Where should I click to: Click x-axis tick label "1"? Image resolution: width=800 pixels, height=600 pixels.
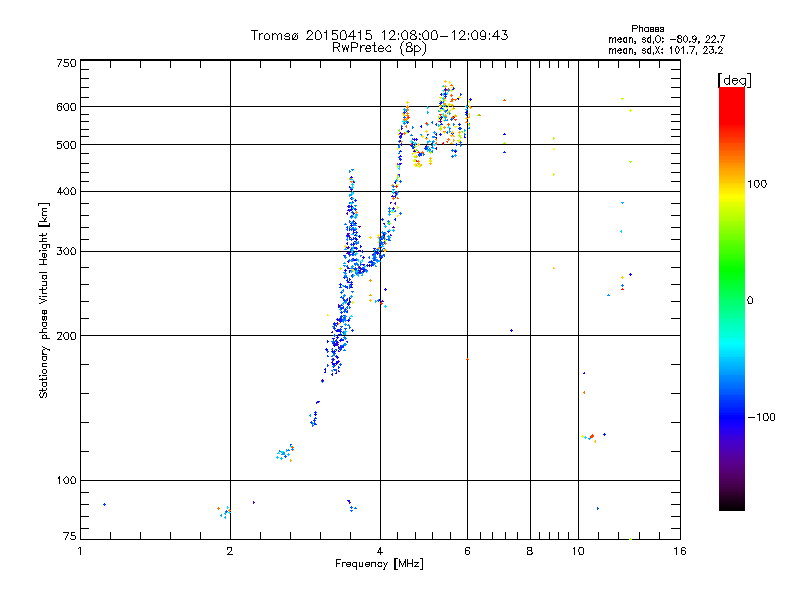80,551
